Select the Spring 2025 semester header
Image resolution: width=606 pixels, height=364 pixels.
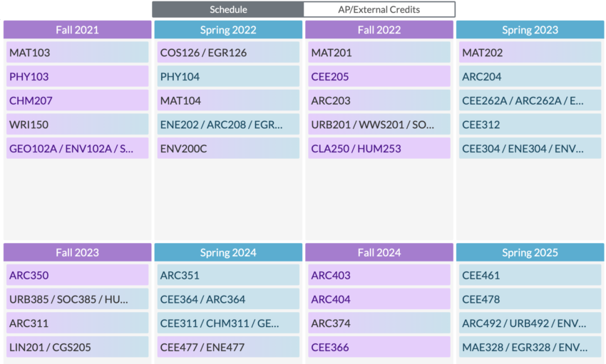pyautogui.click(x=530, y=252)
